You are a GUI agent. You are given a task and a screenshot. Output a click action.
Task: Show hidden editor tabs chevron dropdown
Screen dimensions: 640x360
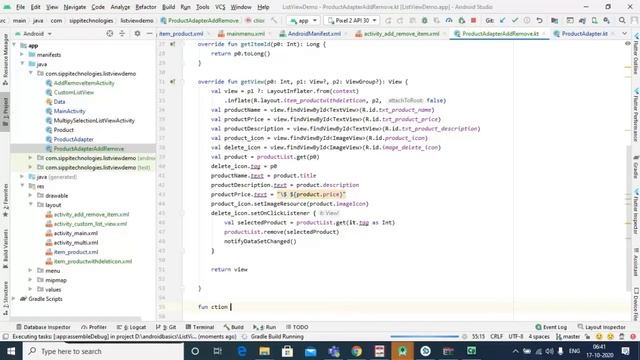click(624, 33)
